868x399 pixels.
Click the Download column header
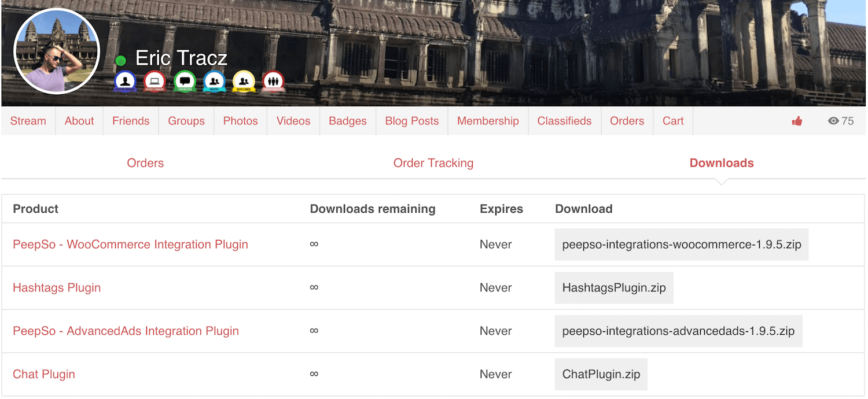(583, 209)
